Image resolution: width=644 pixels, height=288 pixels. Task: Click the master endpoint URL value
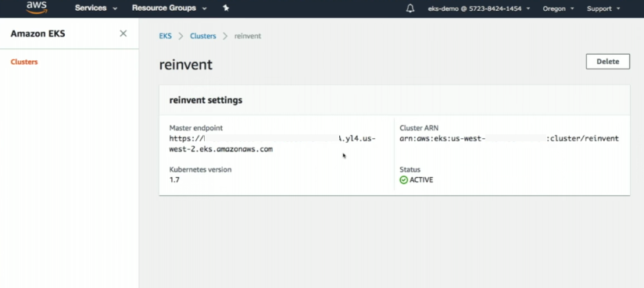click(272, 144)
